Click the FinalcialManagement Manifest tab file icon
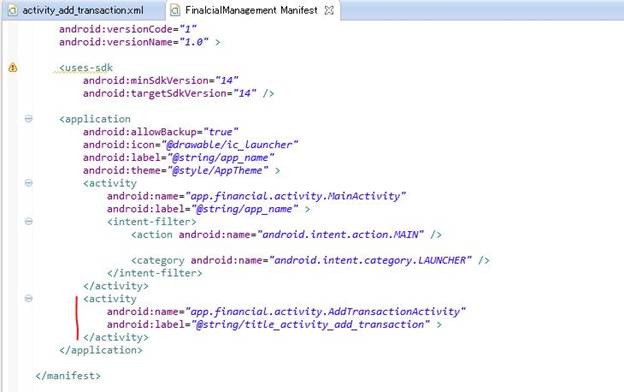This screenshot has height=392, width=624. [x=175, y=10]
